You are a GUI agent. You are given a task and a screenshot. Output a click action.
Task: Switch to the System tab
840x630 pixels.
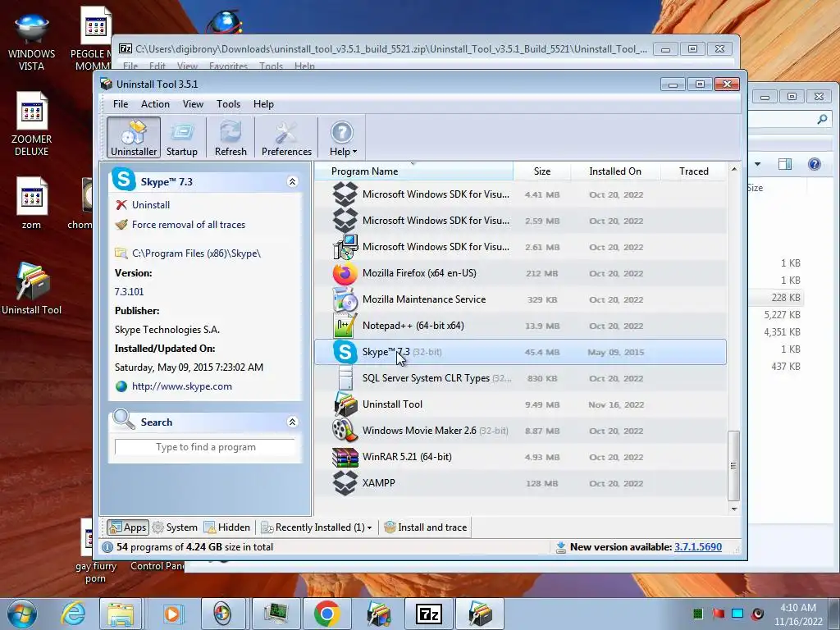pyautogui.click(x=175, y=527)
